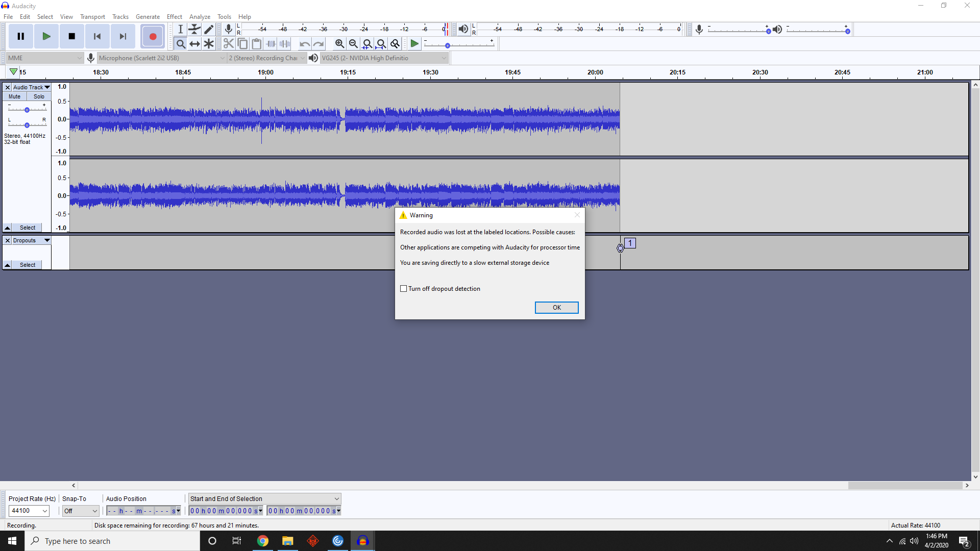Click the Zoom In magnifier icon
Viewport: 980px width, 551px height.
pos(339,44)
